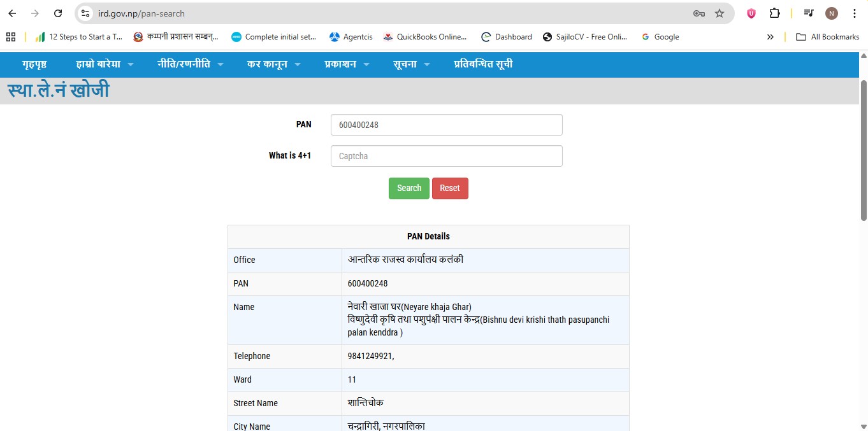Click the Captcha input field
The width and height of the screenshot is (868, 431).
pos(446,156)
